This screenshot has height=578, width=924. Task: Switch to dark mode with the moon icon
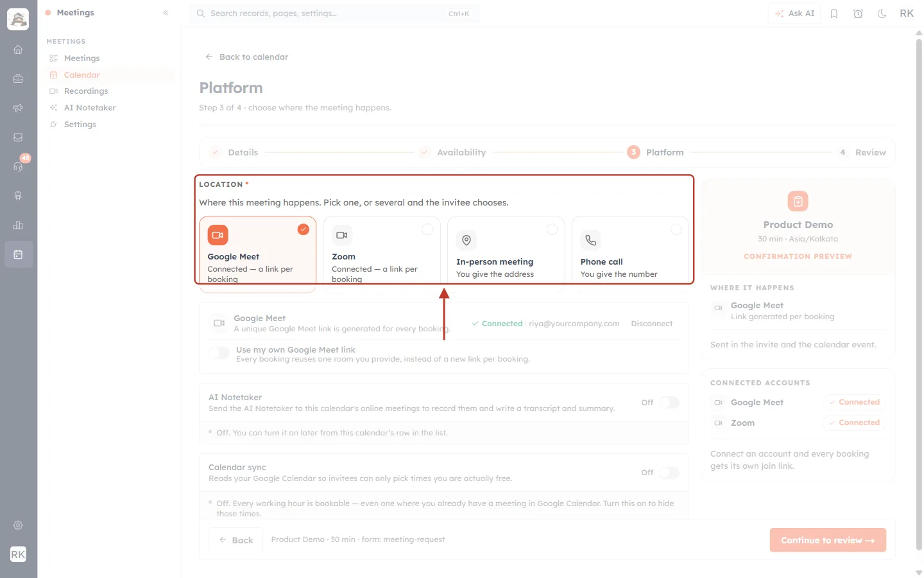[882, 13]
